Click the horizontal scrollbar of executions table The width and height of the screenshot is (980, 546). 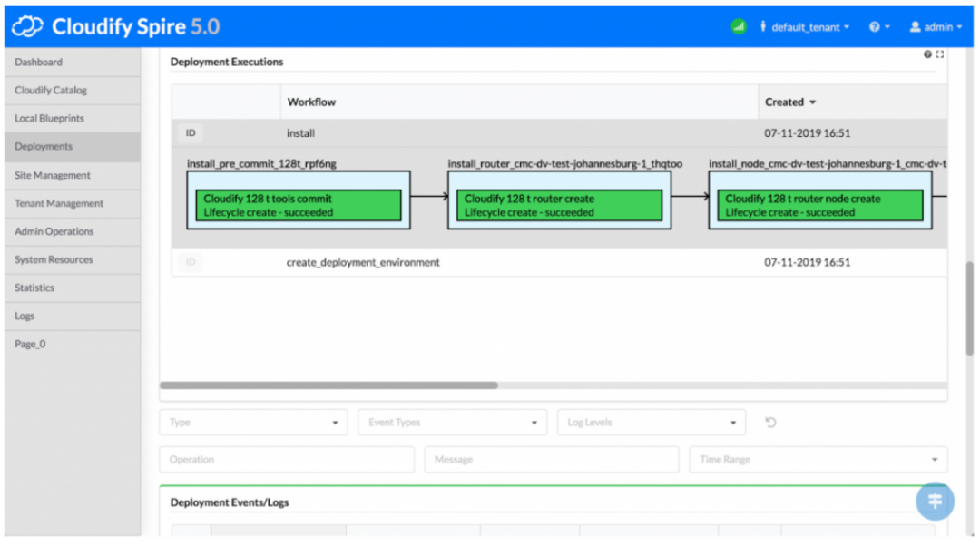328,385
